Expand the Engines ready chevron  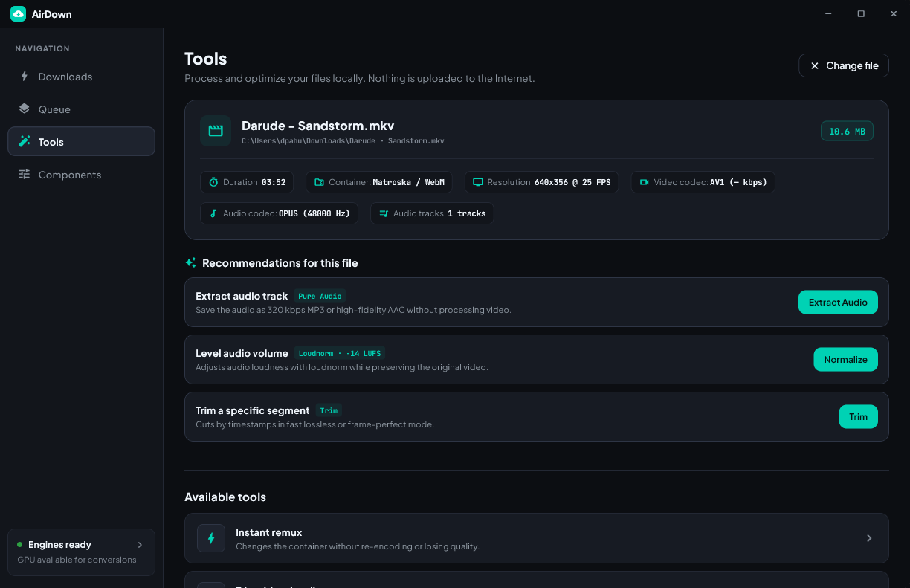(x=140, y=545)
